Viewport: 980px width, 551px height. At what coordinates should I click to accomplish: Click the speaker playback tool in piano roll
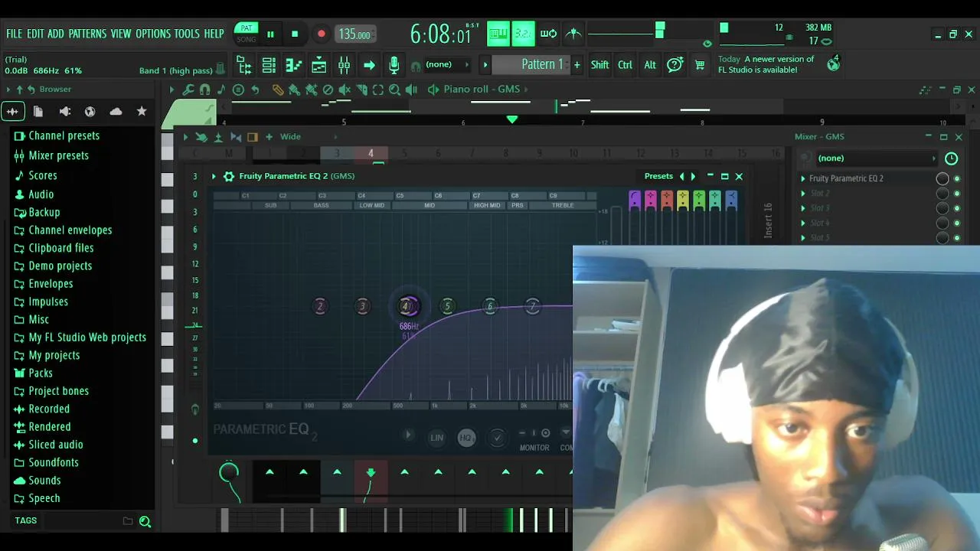(x=411, y=90)
